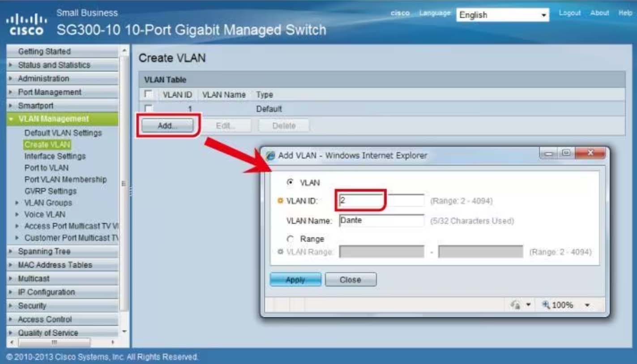Maximize the Add VLAN window

[x=566, y=153]
